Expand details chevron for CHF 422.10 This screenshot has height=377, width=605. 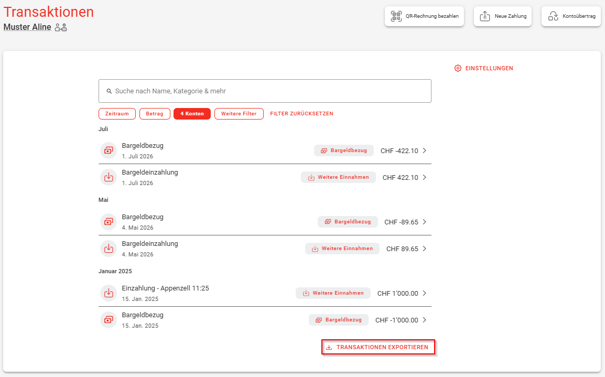point(424,178)
